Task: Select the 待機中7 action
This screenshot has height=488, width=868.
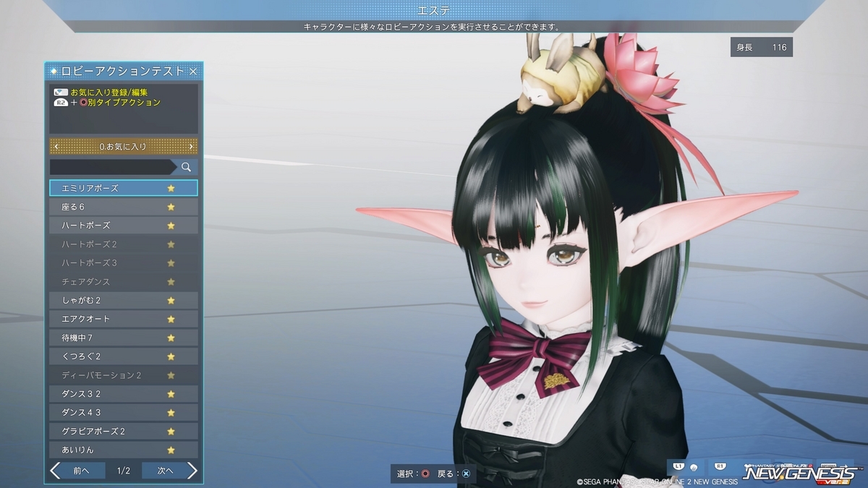Action: (124, 338)
